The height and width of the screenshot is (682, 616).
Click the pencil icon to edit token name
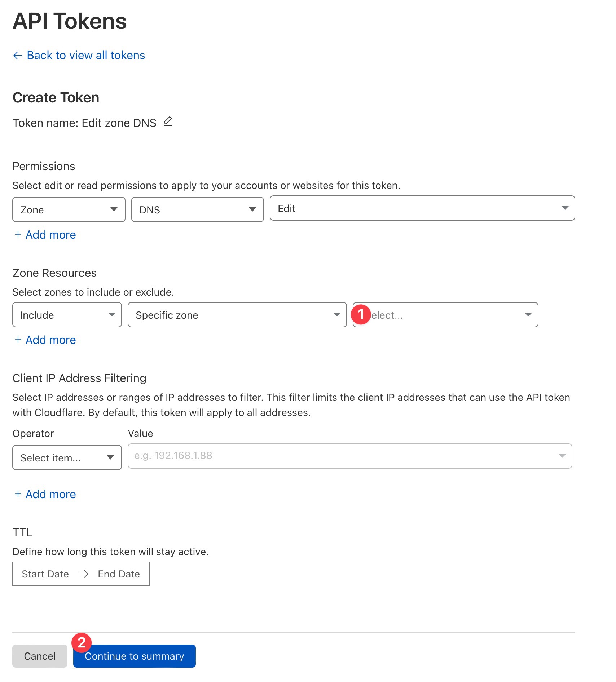(168, 122)
